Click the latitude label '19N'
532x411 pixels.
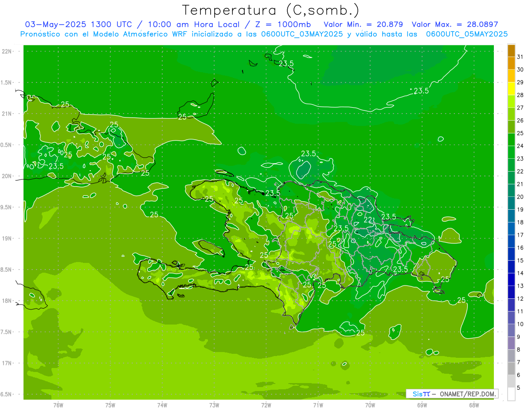[7, 239]
